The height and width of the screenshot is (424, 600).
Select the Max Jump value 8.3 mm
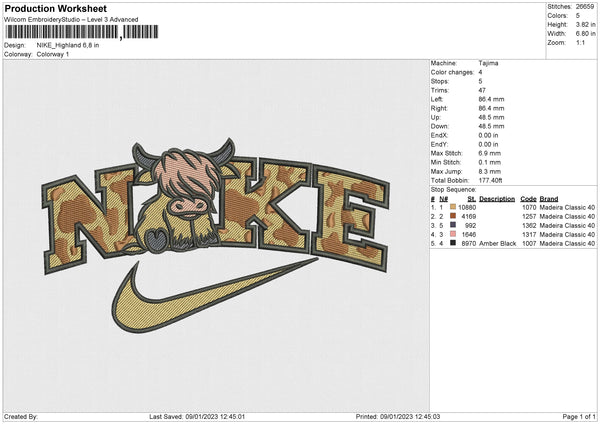[489, 171]
